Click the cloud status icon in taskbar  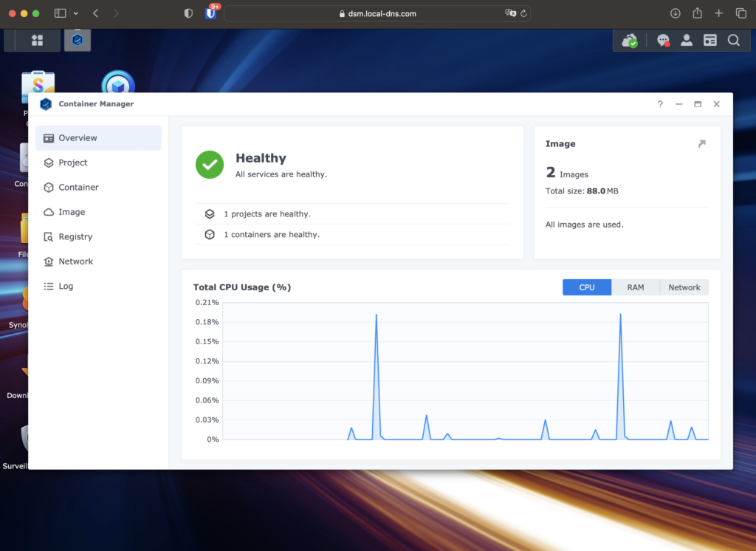(x=629, y=41)
